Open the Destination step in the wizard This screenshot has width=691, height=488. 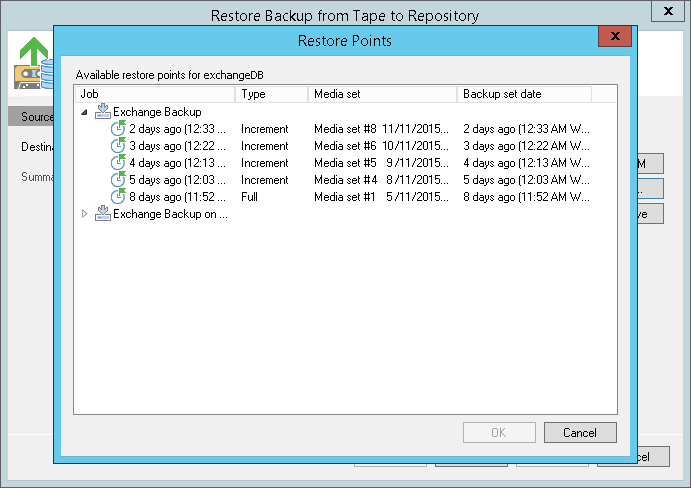[x=37, y=146]
